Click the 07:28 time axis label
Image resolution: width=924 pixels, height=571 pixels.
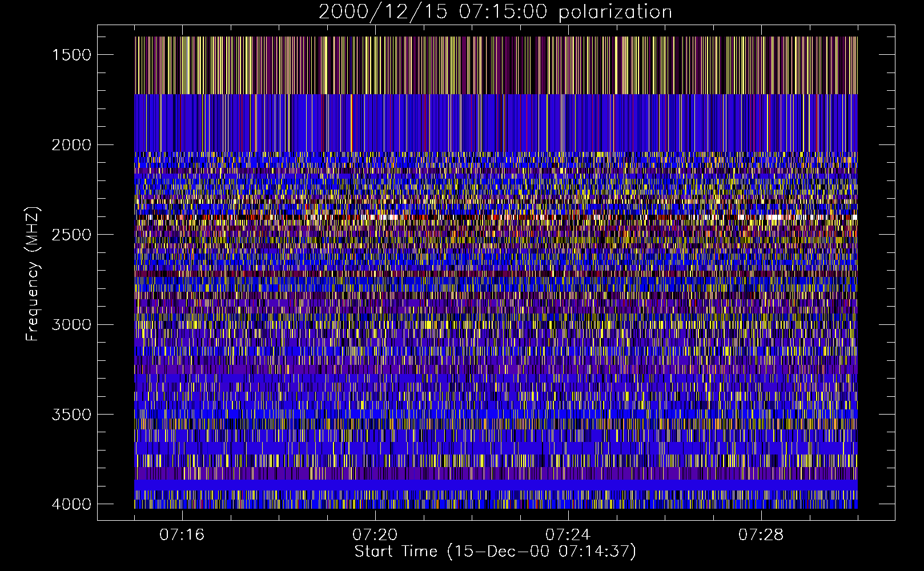761,535
